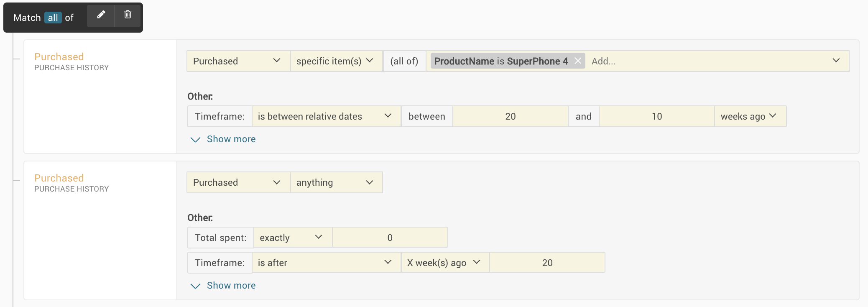Click the Total spent value field
Viewport: 868px width, 307px height.
[x=390, y=238]
